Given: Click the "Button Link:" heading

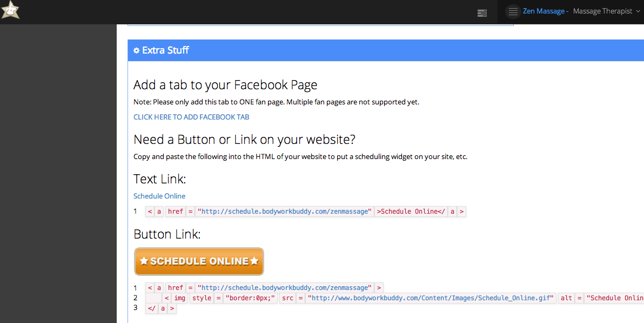Looking at the screenshot, I should tap(167, 234).
